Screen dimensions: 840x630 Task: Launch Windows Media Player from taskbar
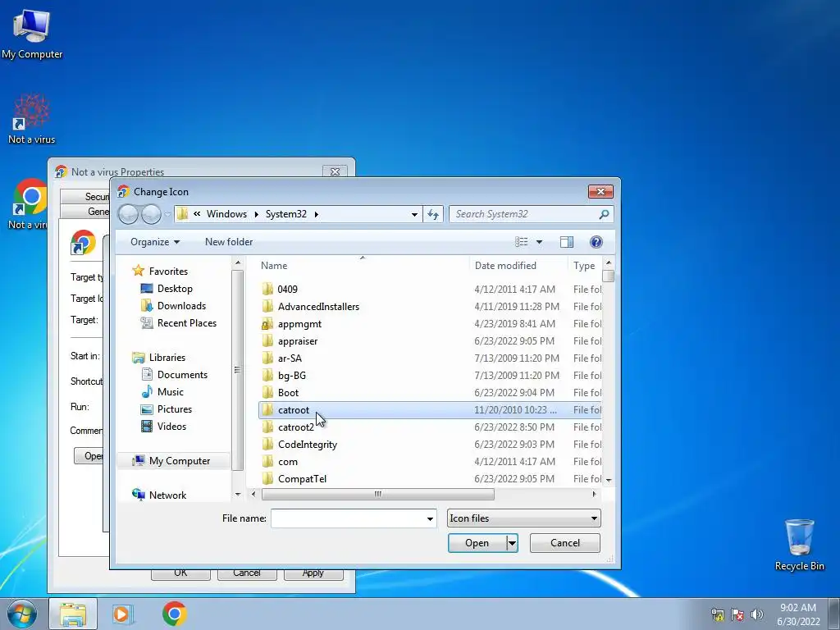click(122, 614)
